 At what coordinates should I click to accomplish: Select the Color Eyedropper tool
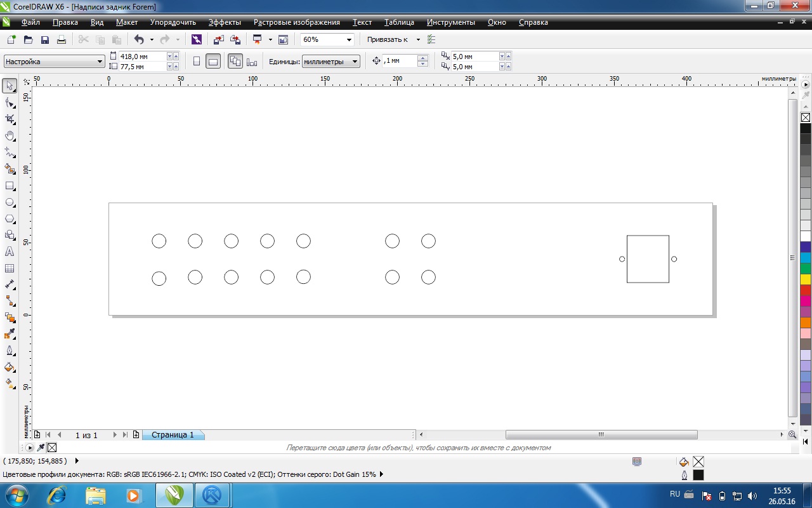(10, 334)
